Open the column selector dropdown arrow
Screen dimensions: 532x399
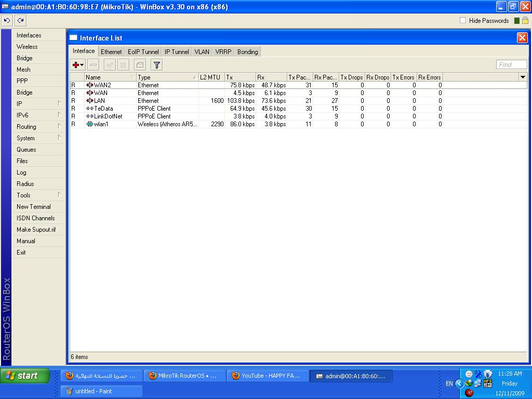point(523,77)
